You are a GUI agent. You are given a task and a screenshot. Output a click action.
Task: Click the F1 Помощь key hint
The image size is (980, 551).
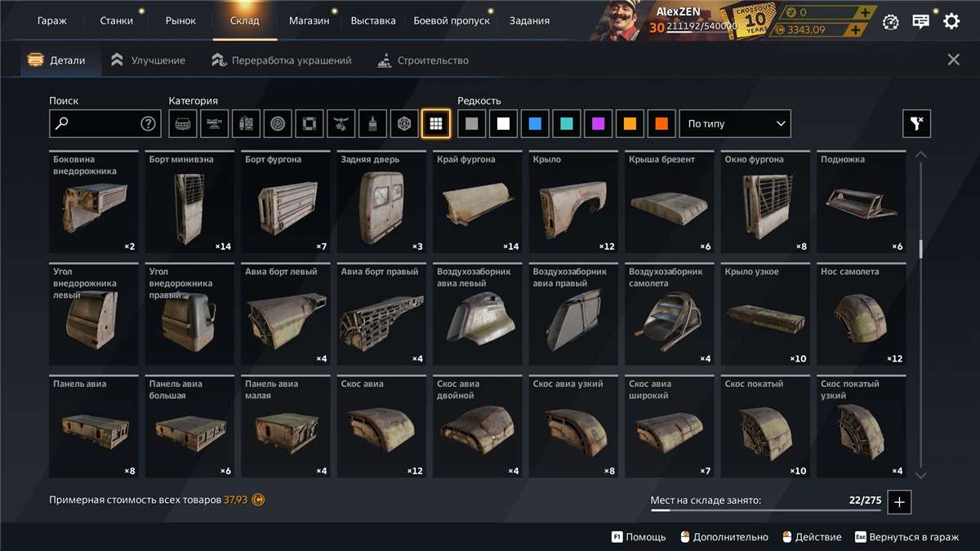(x=639, y=537)
